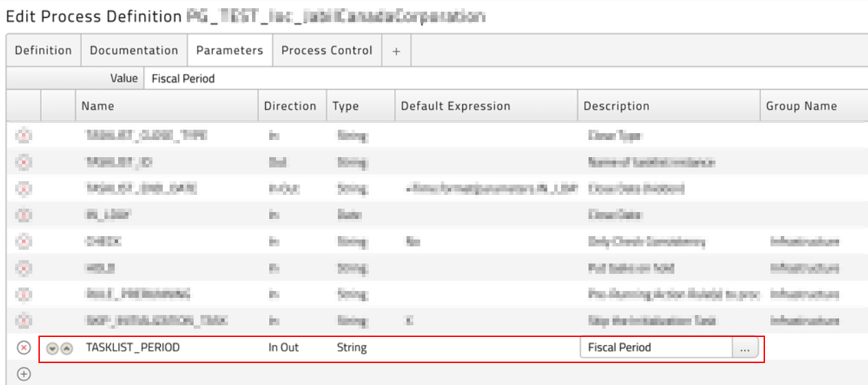This screenshot has height=385, width=868.
Task: Switch to the Definition tab
Action: click(43, 51)
